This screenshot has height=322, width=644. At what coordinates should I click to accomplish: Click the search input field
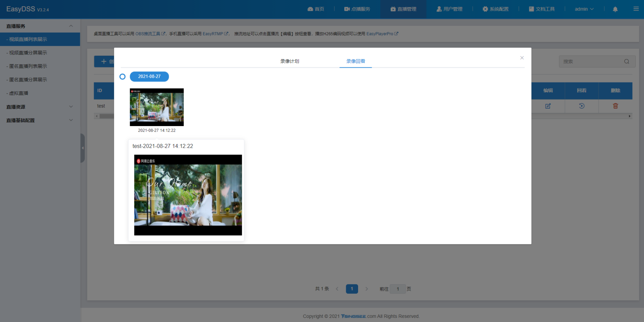[597, 62]
